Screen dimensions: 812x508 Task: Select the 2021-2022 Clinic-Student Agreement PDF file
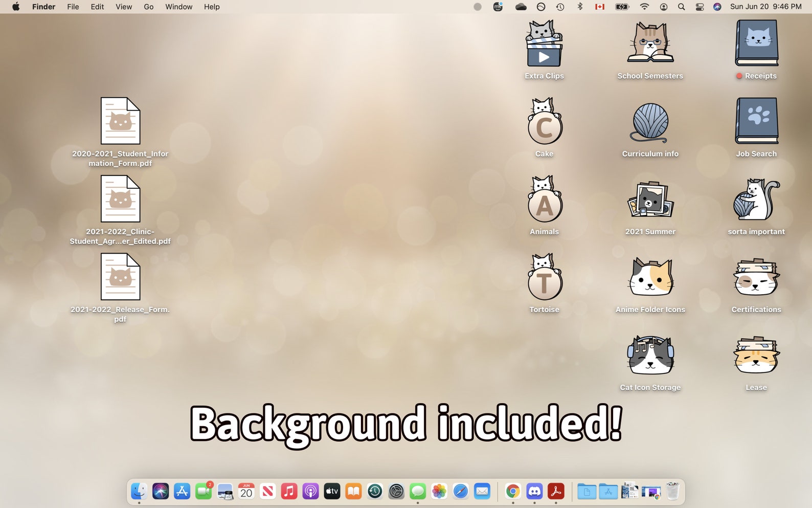(120, 199)
